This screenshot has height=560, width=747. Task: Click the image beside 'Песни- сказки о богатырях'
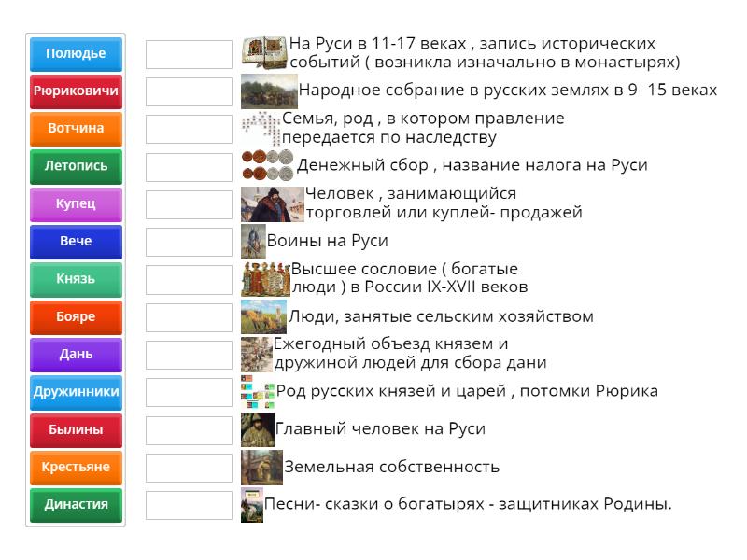pos(251,504)
